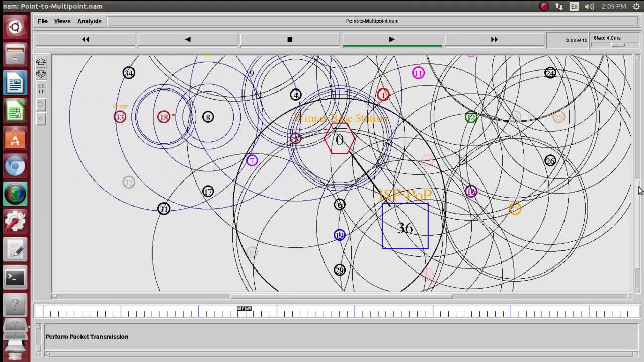Click the Wimax Base Station label

tap(341, 118)
